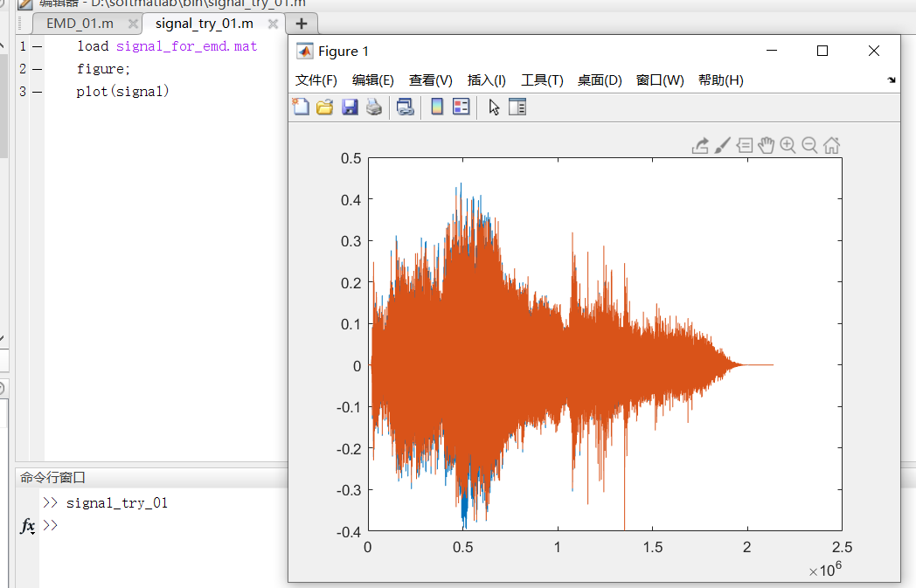
Task: Select the data brushing tool
Action: point(722,145)
